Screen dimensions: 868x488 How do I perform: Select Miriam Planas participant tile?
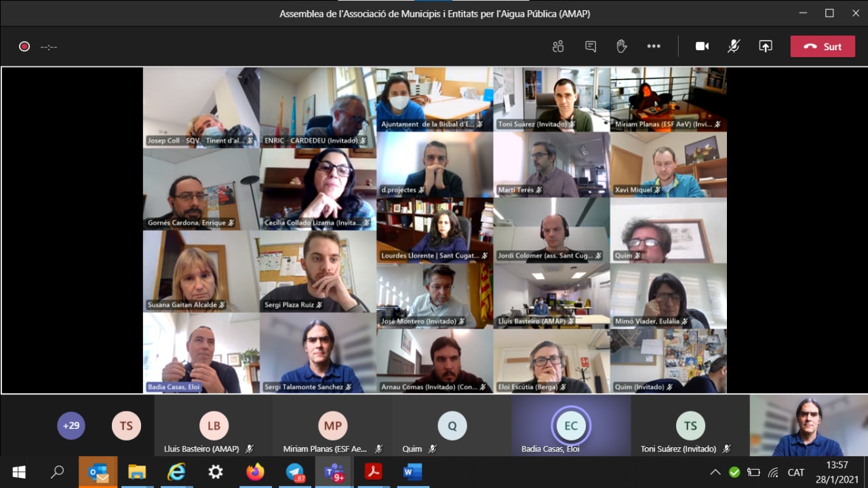point(332,426)
